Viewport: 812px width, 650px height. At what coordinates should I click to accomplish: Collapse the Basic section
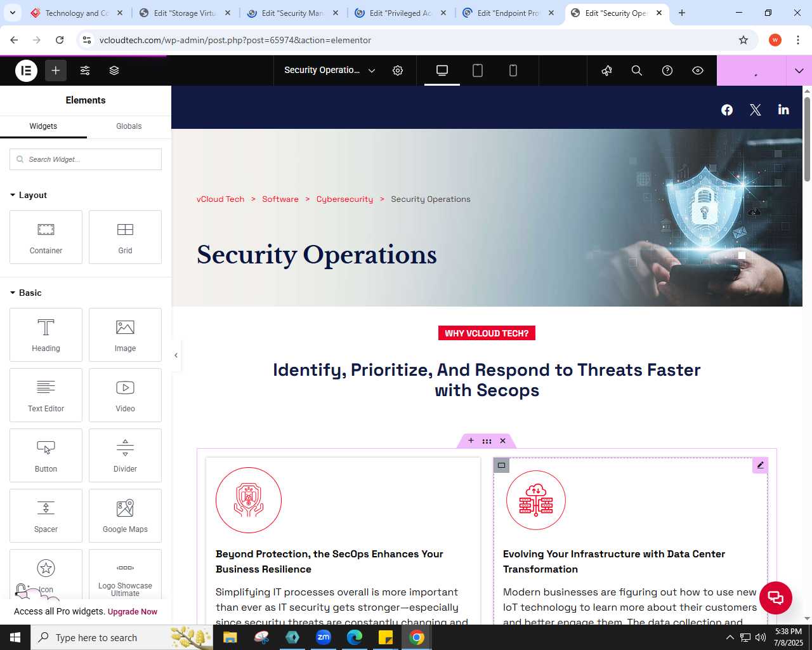26,293
